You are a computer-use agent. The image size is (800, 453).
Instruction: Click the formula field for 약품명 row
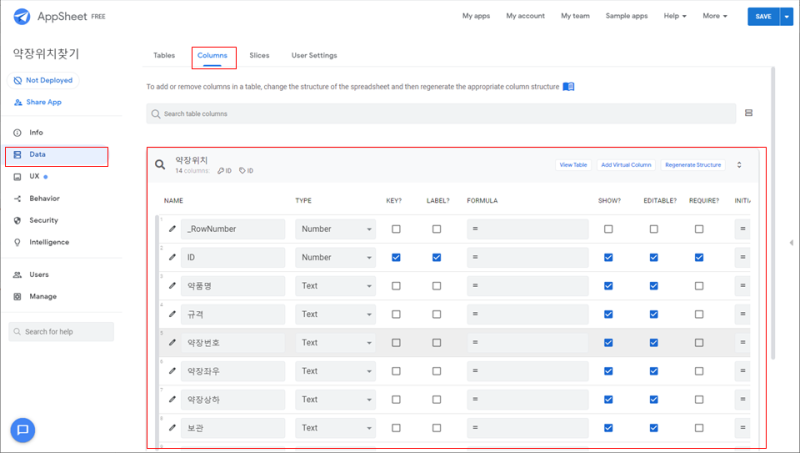(528, 286)
